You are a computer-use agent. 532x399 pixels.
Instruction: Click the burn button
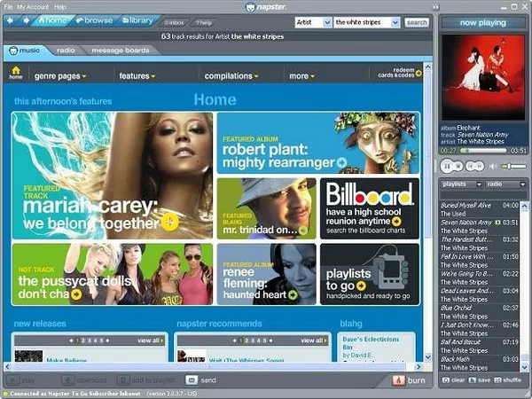tap(409, 380)
